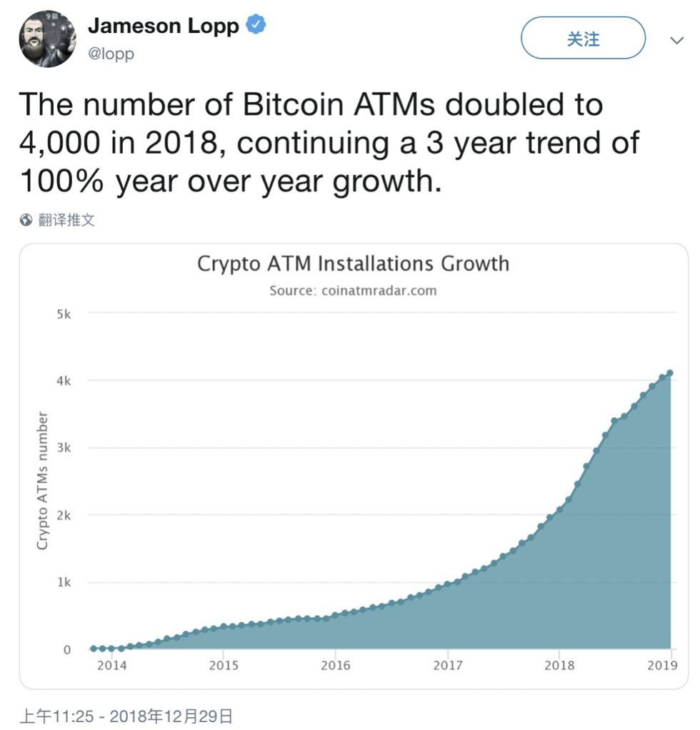Click the 2018 x-axis label
700x730 pixels.
pos(559,666)
